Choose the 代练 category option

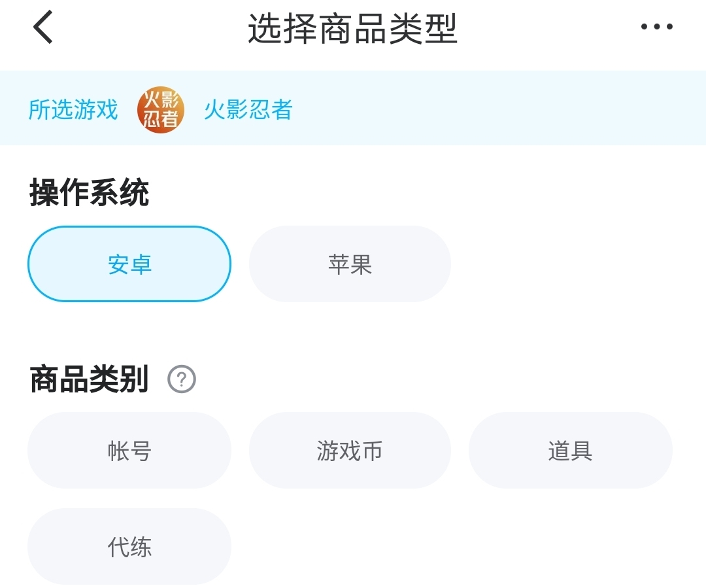(129, 547)
